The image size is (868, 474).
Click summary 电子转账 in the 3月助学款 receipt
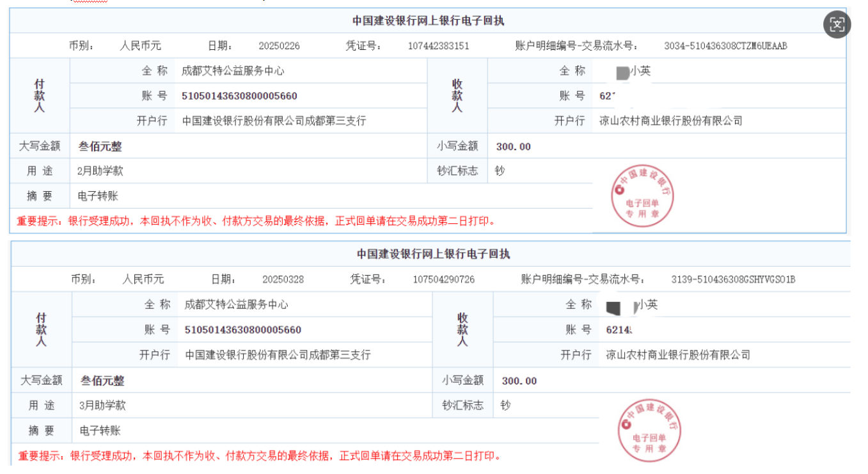[100, 430]
